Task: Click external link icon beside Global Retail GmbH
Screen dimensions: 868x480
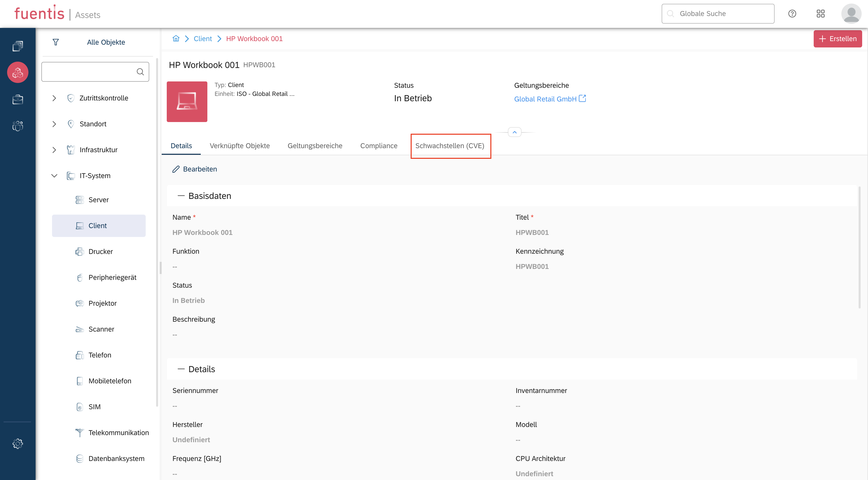Action: 582,98
